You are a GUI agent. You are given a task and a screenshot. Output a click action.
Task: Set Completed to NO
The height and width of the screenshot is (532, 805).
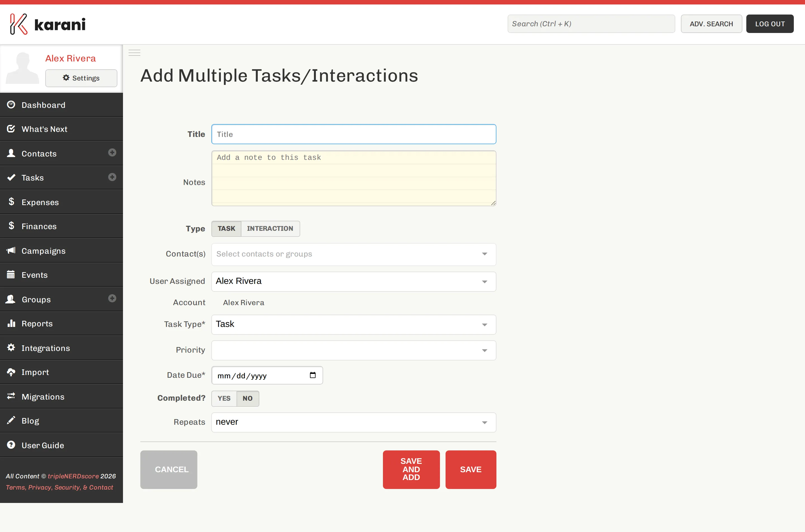coord(248,398)
